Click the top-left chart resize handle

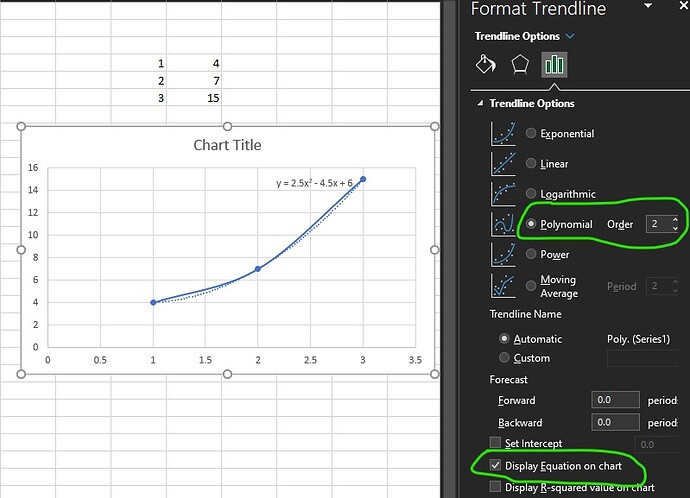(21, 127)
